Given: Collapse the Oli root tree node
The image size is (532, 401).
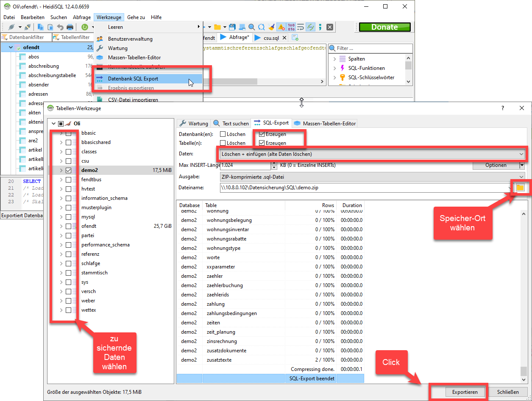Looking at the screenshot, I should 53,124.
